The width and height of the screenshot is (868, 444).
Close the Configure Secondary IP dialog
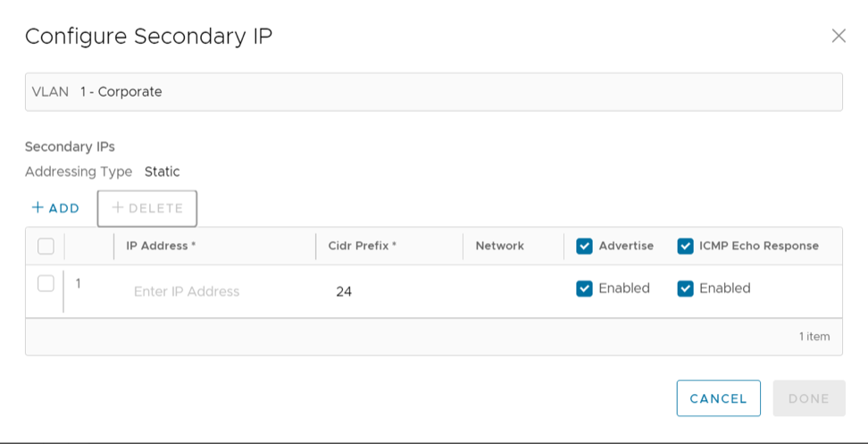click(839, 36)
